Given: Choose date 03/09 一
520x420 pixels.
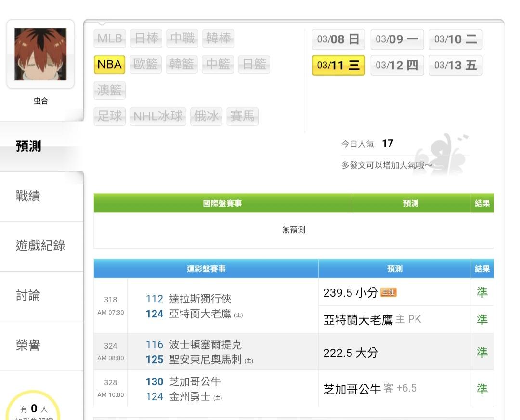Looking at the screenshot, I should point(397,39).
